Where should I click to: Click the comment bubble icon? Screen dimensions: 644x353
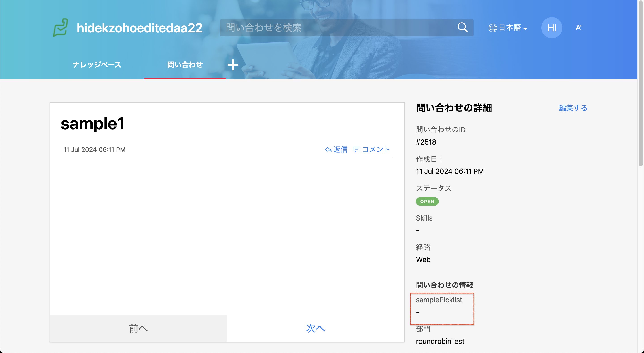point(356,149)
